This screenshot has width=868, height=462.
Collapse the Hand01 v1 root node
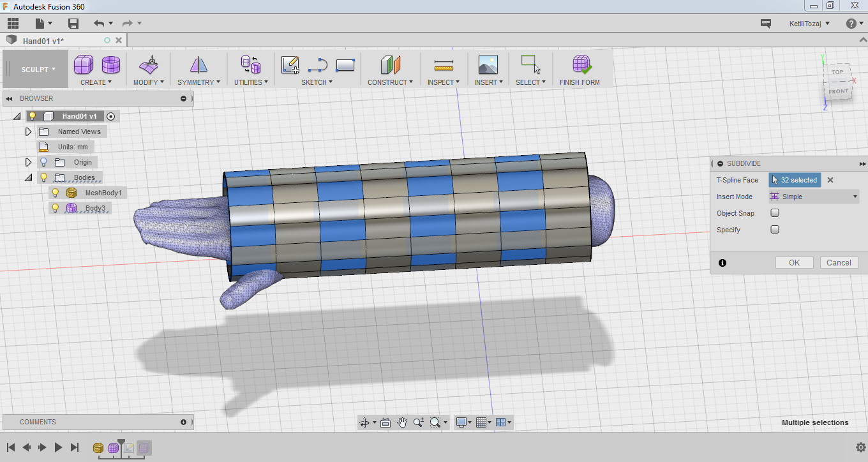17,116
